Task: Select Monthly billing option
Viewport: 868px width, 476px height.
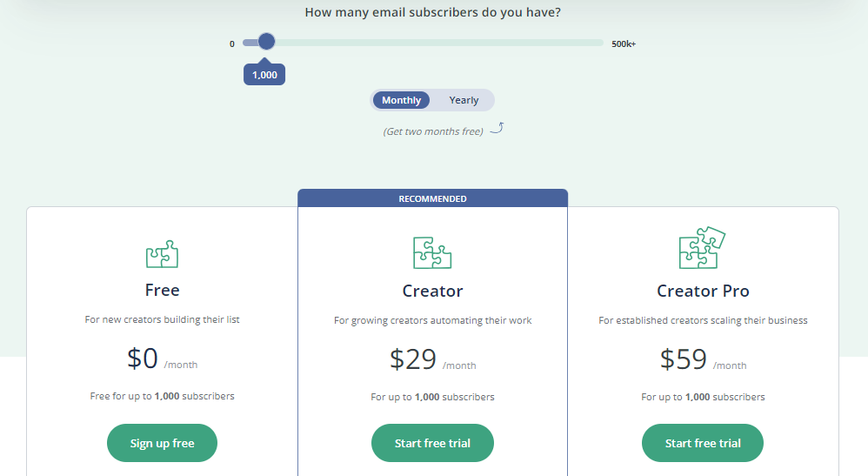Action: tap(401, 100)
